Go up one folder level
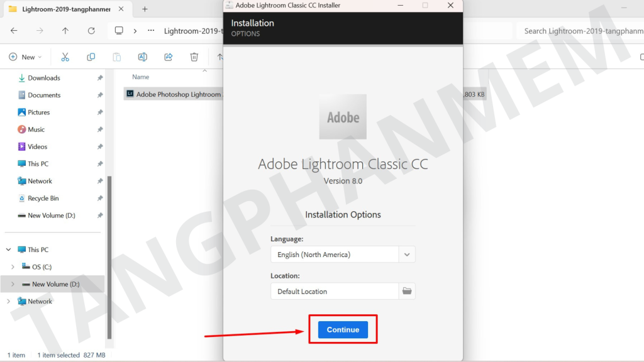644x362 pixels. coord(65,31)
